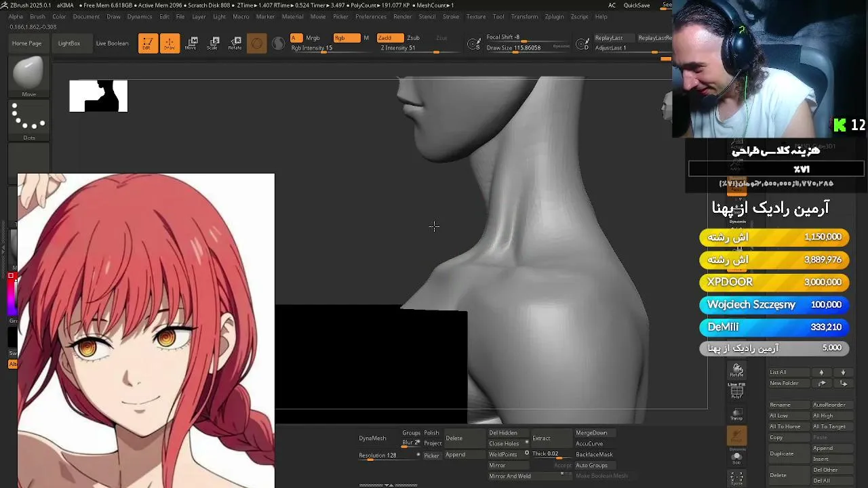This screenshot has height=488, width=868.
Task: Select the top shelf Rotate transform tool
Action: pos(235,43)
